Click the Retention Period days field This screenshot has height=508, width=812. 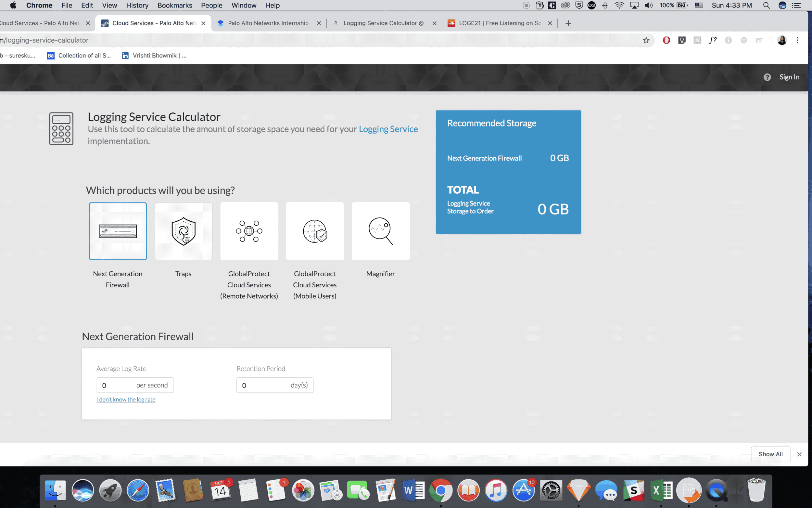[275, 385]
